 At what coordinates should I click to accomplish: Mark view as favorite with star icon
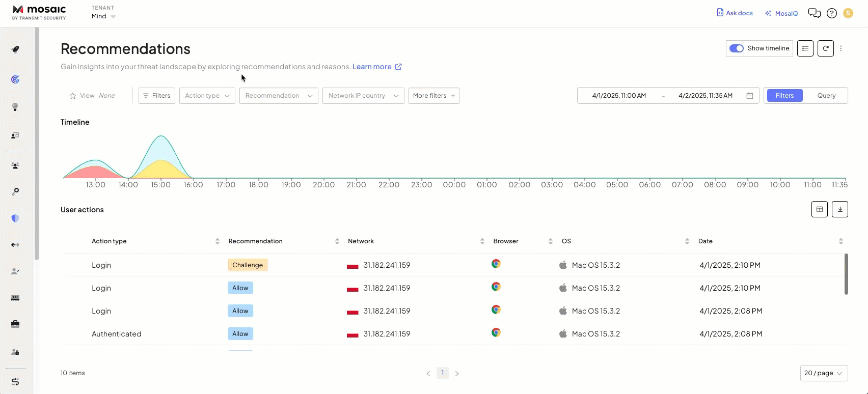(x=73, y=96)
